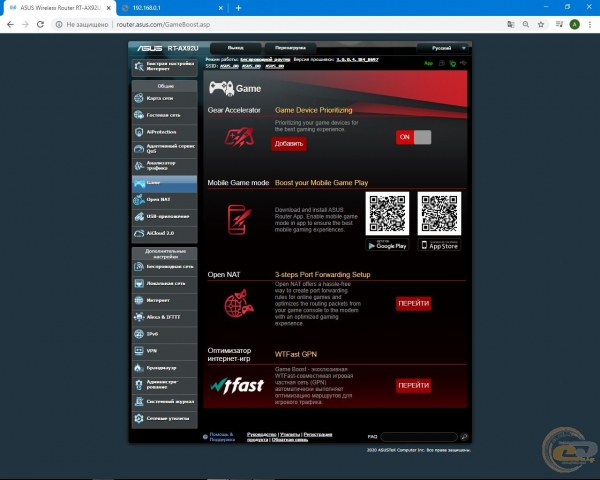Open Alexa & IFTTT settings

[x=165, y=317]
